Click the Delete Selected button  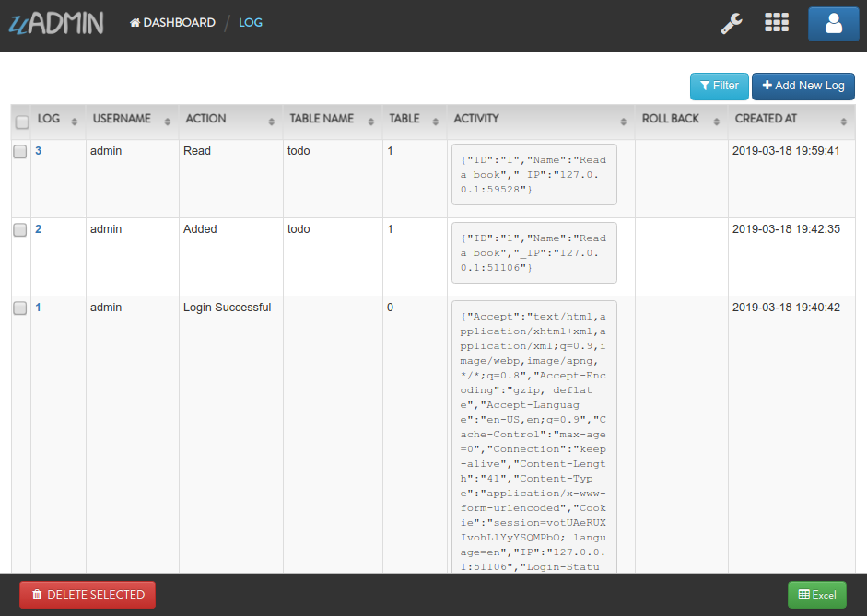pos(88,595)
